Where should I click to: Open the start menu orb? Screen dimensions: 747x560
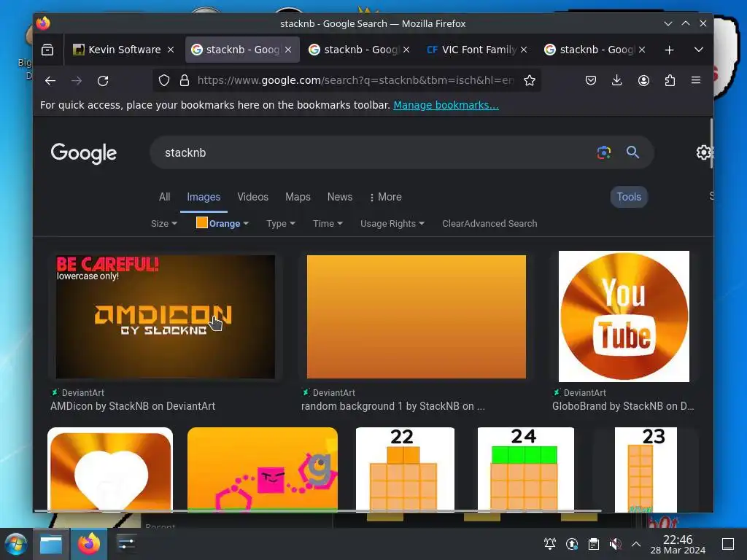pos(16,544)
